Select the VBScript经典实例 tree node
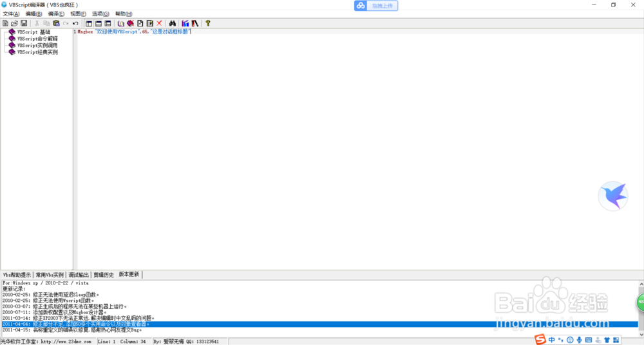The height and width of the screenshot is (345, 644). [x=37, y=52]
